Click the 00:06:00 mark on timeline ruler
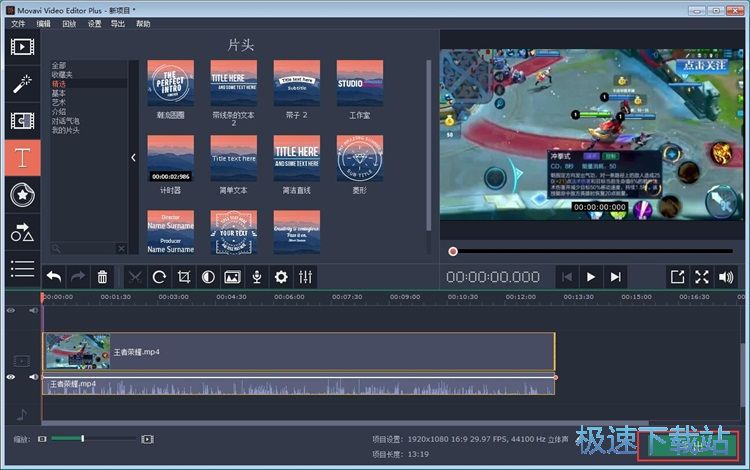750x470 pixels. 289,297
